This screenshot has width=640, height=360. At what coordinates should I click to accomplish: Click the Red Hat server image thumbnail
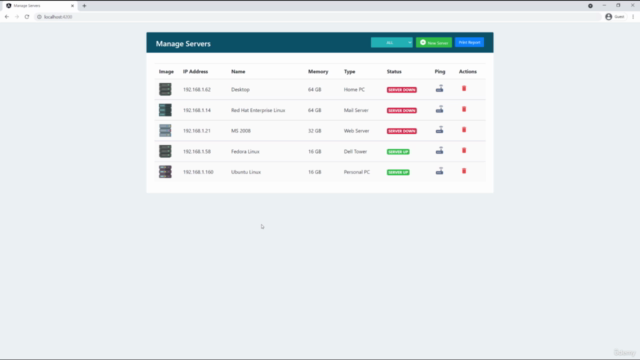[x=165, y=110]
